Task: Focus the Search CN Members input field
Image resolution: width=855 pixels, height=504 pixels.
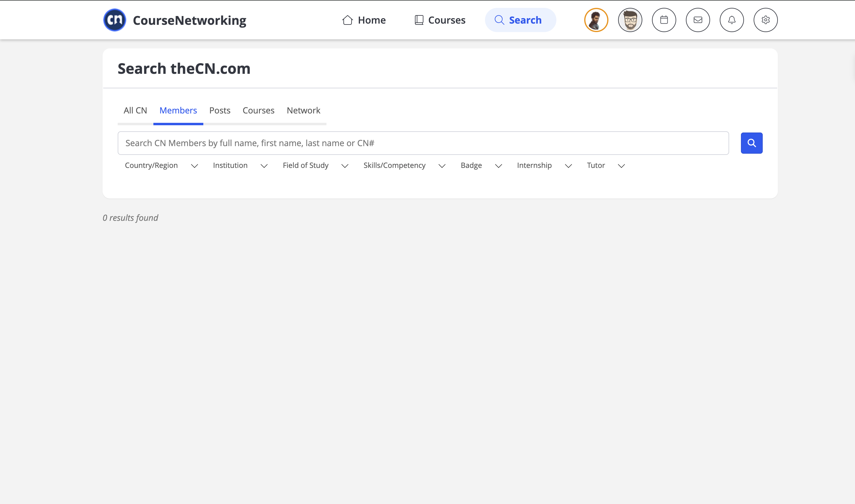Action: pyautogui.click(x=423, y=143)
